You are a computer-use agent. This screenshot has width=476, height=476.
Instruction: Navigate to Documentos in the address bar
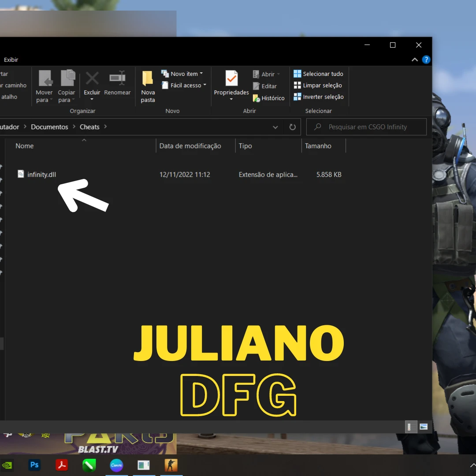[49, 127]
